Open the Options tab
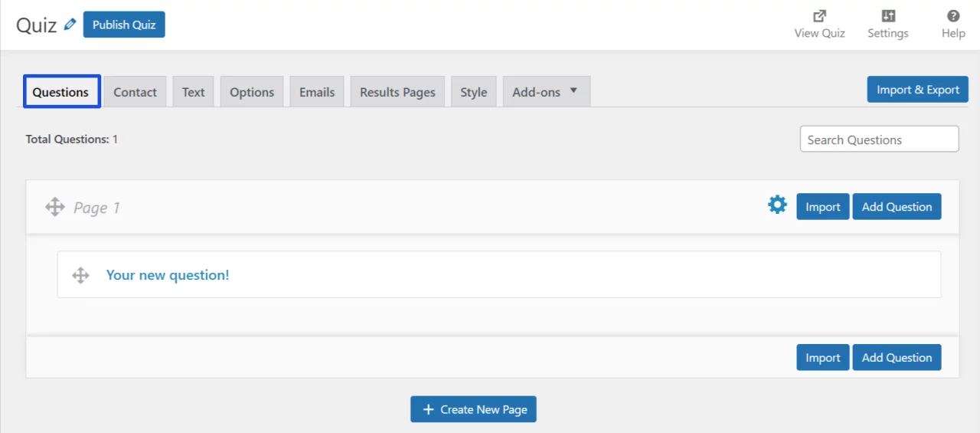The height and width of the screenshot is (433, 980). (x=252, y=92)
